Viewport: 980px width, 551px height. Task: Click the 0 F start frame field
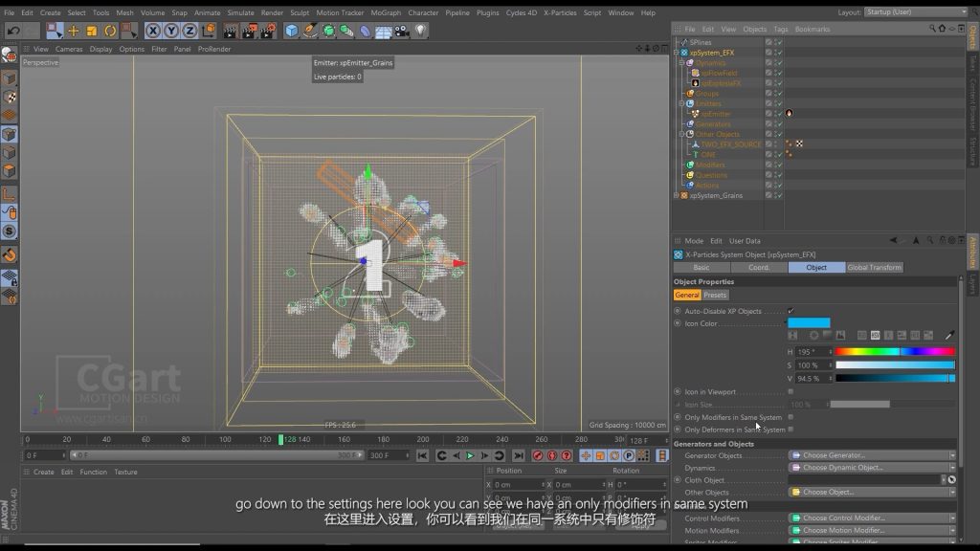[44, 455]
